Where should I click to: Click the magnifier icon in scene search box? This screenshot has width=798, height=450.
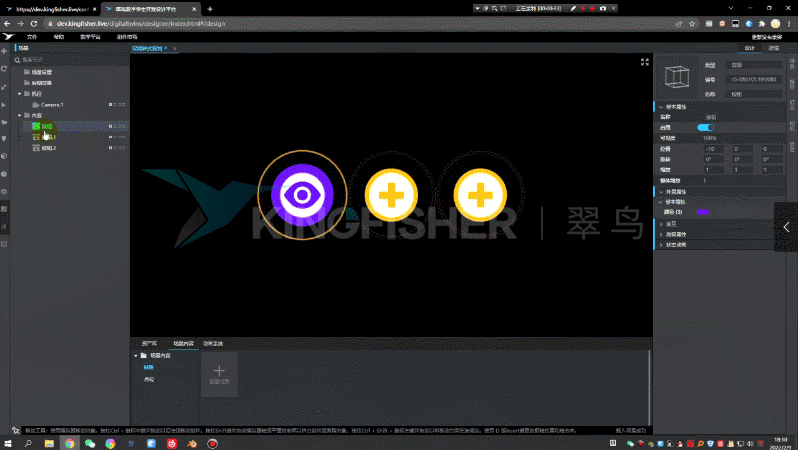(x=17, y=60)
